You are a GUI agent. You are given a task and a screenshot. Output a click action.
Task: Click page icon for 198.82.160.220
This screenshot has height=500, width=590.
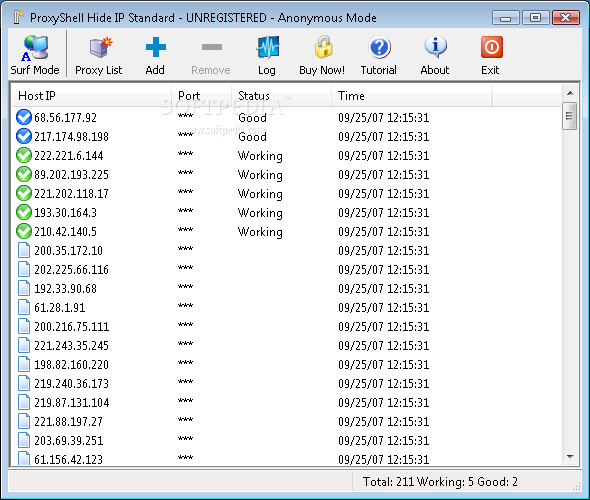tap(24, 364)
